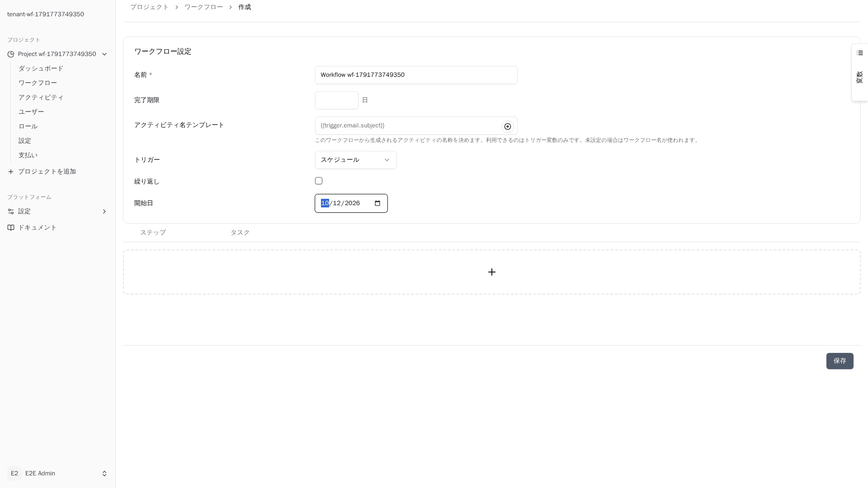
Task: Click the プロジェクト breadcrumb link
Action: click(149, 7)
